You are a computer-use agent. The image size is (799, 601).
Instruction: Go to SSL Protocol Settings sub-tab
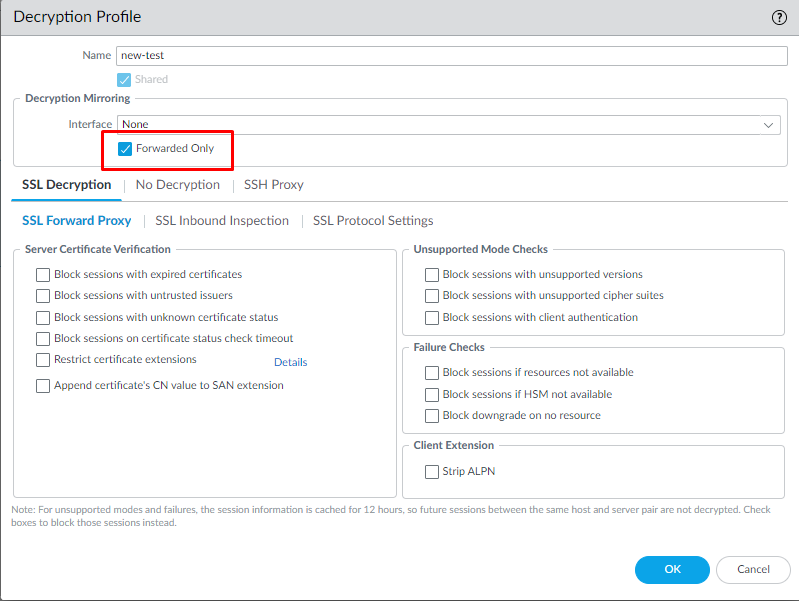373,221
